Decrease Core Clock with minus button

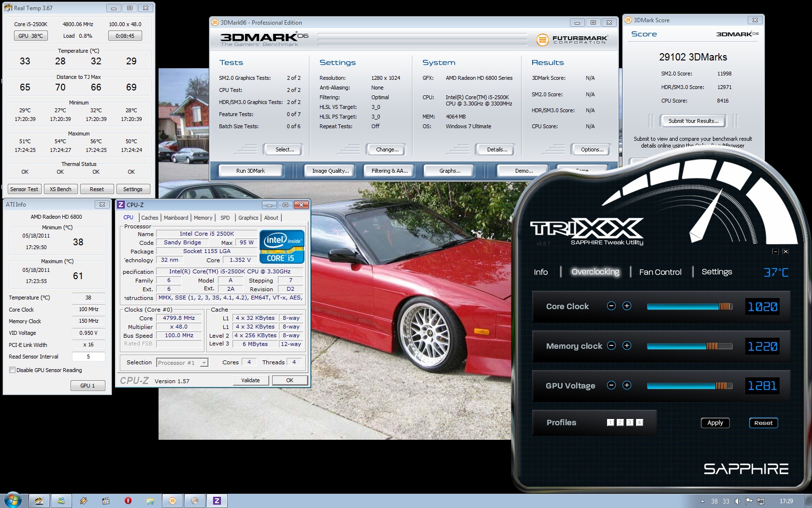point(611,306)
